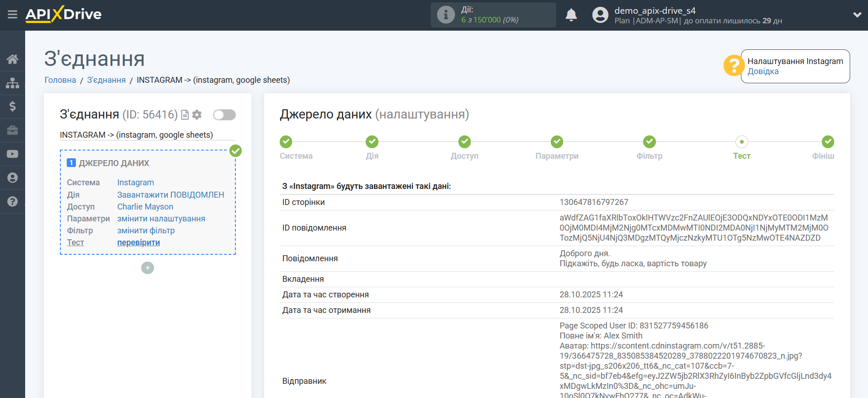868x398 pixels.
Task: Click the document copy icon beside the connection ID
Action: (x=185, y=115)
